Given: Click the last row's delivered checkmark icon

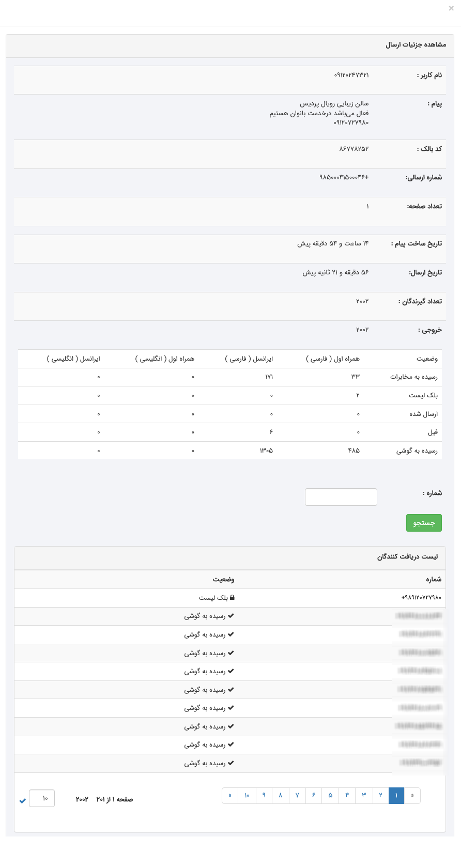Looking at the screenshot, I should [231, 763].
